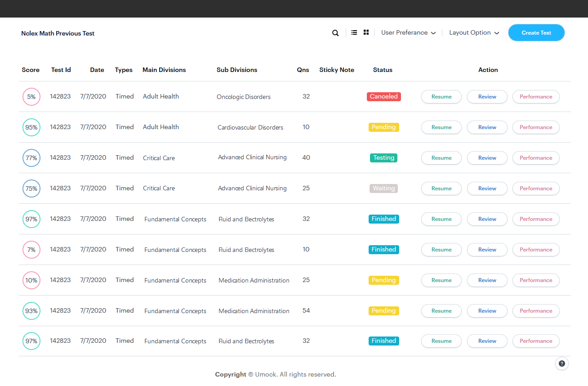The image size is (588, 386).
Task: Click the Sub Divisions column header
Action: click(237, 70)
